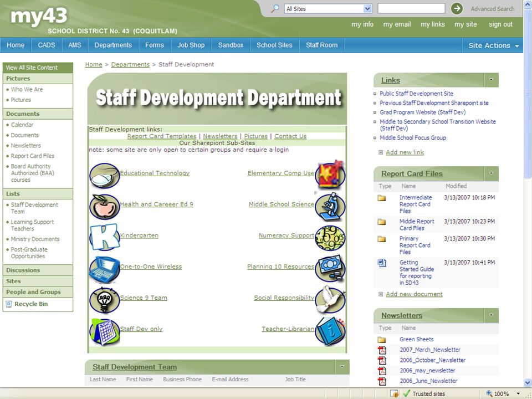
Task: Click the search text input field
Action: tap(411, 9)
